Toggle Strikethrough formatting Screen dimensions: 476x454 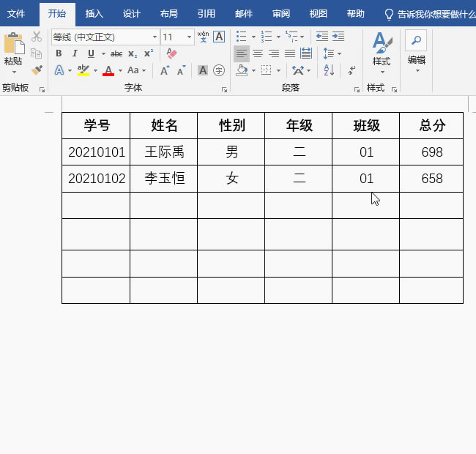116,53
